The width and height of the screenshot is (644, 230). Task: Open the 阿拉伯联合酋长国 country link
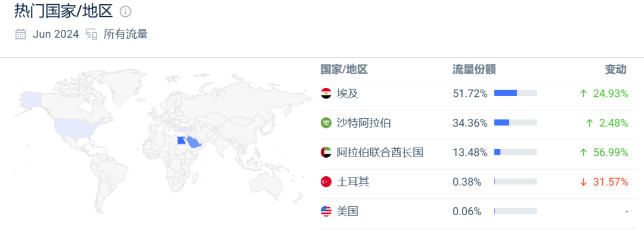point(380,152)
